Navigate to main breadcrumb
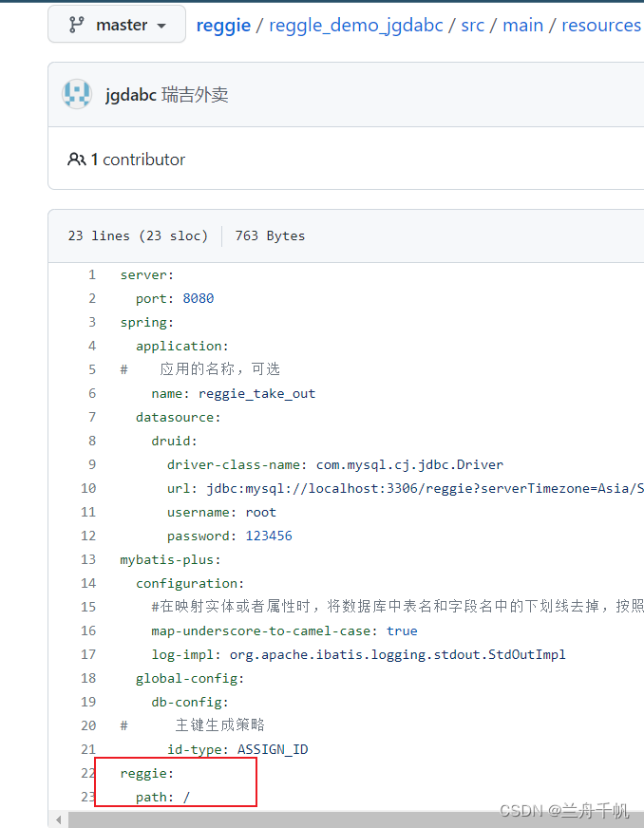 [x=522, y=26]
